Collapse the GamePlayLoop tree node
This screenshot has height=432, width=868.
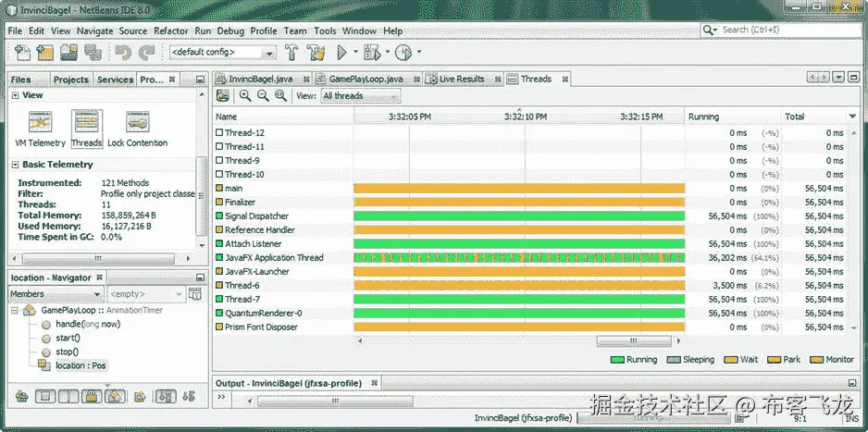tap(15, 310)
